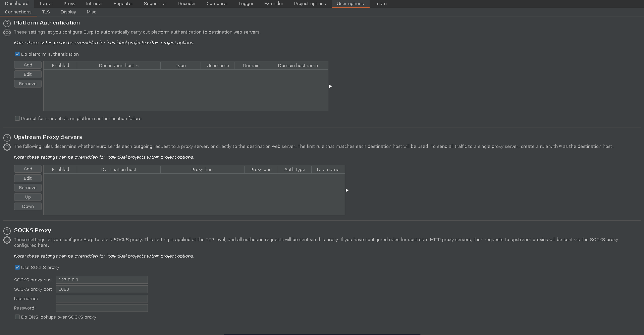Enable prompt for credentials on authentication failure
This screenshot has width=644, height=335.
tap(17, 118)
